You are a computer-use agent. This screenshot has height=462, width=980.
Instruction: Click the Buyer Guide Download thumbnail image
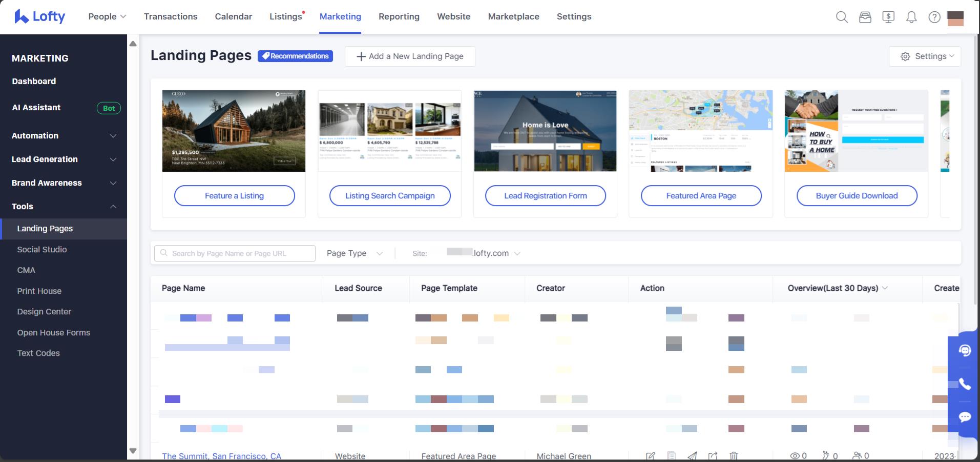tap(856, 131)
